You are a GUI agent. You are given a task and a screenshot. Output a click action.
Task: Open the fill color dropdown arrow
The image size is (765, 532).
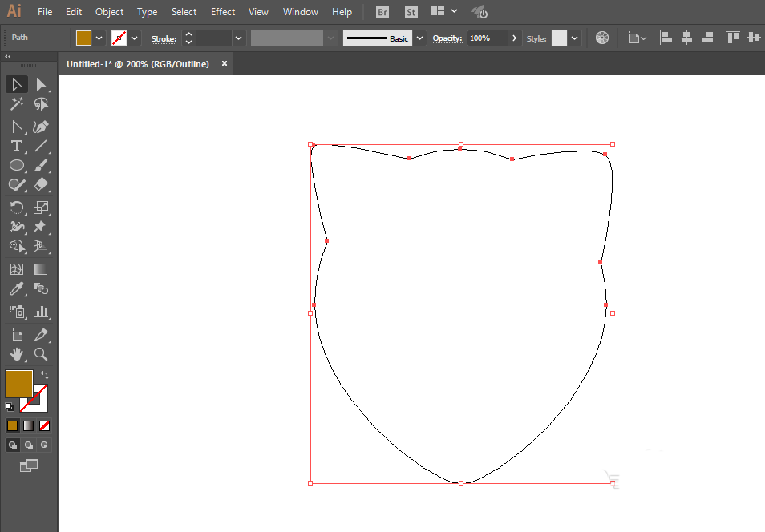(x=99, y=38)
